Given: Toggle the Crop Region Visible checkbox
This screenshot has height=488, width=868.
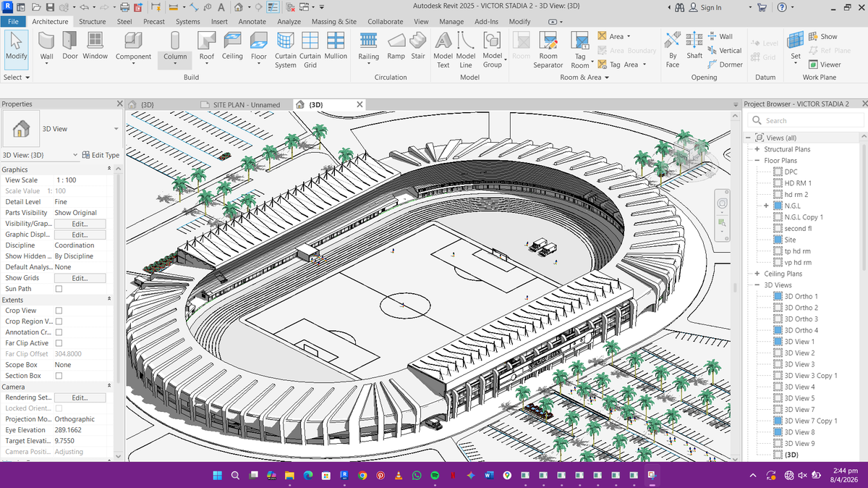Looking at the screenshot, I should coord(59,321).
